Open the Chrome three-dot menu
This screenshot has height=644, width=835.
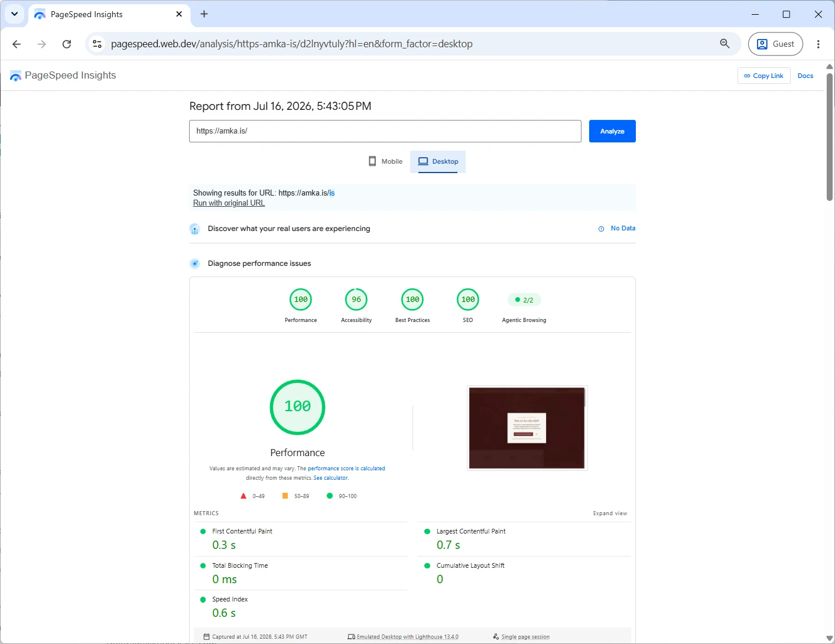click(x=818, y=44)
